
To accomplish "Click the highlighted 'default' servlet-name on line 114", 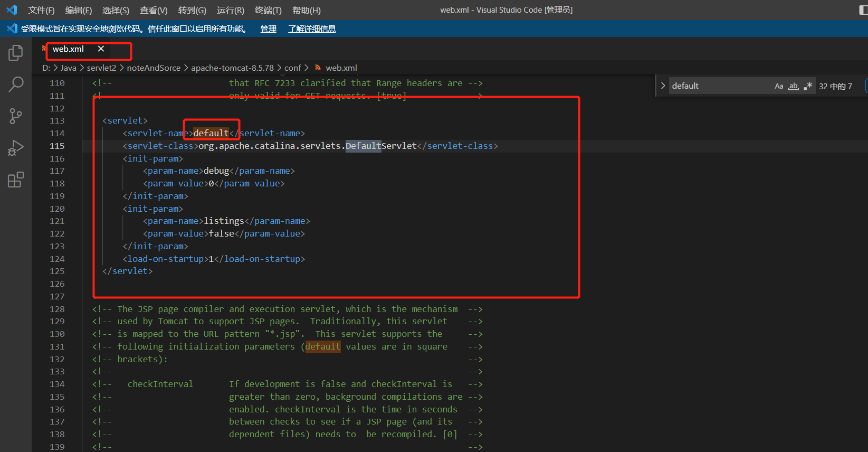I will coord(211,133).
